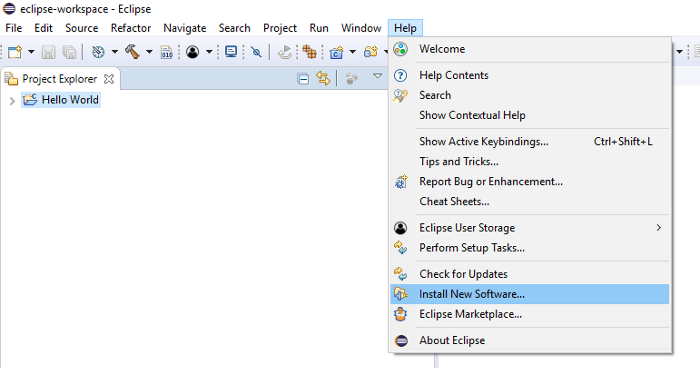This screenshot has height=368, width=700.
Task: Open the dropdown beside user account icon
Action: pos(209,52)
